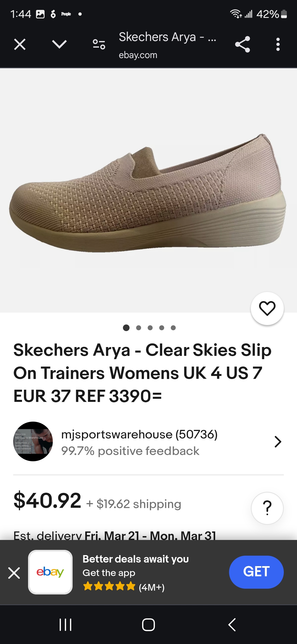This screenshot has height=644, width=297.
Task: Open the Skechers shoe product photo
Action: (x=148, y=193)
